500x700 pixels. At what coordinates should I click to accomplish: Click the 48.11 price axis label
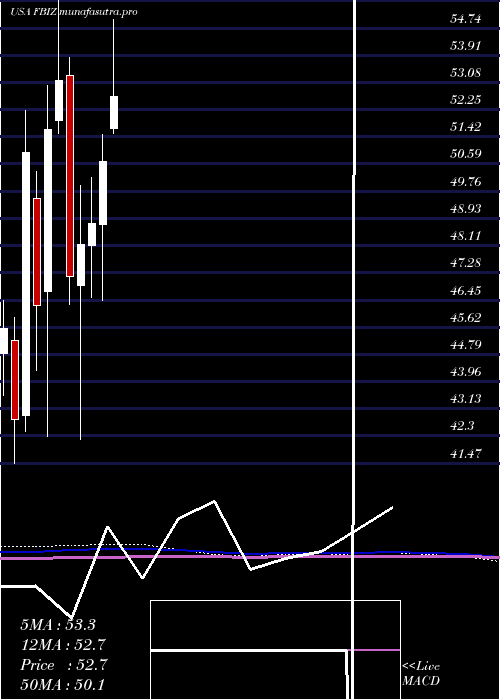pos(466,236)
